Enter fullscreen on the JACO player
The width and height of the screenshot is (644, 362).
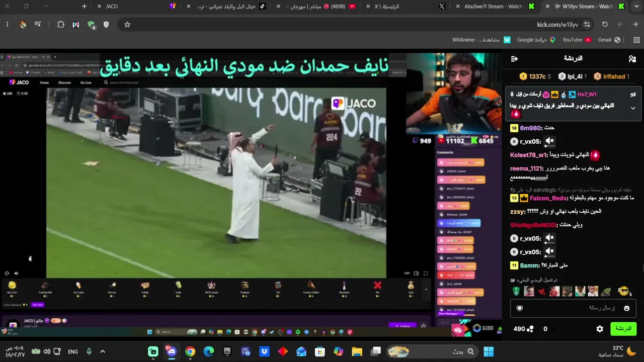point(426,274)
